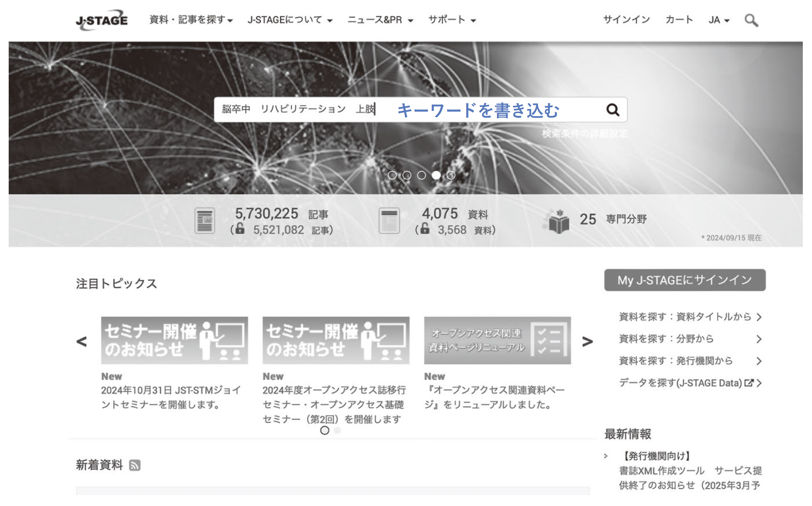Expand the サポート menu

452,20
